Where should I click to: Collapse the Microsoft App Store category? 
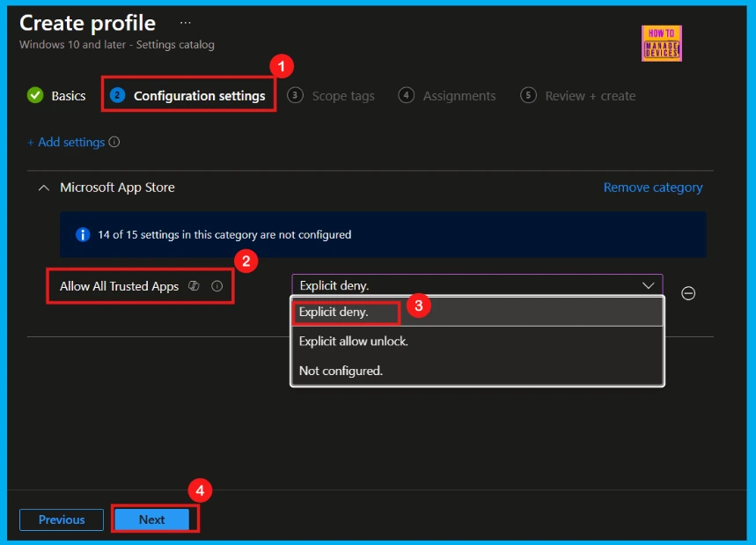pyautogui.click(x=44, y=188)
